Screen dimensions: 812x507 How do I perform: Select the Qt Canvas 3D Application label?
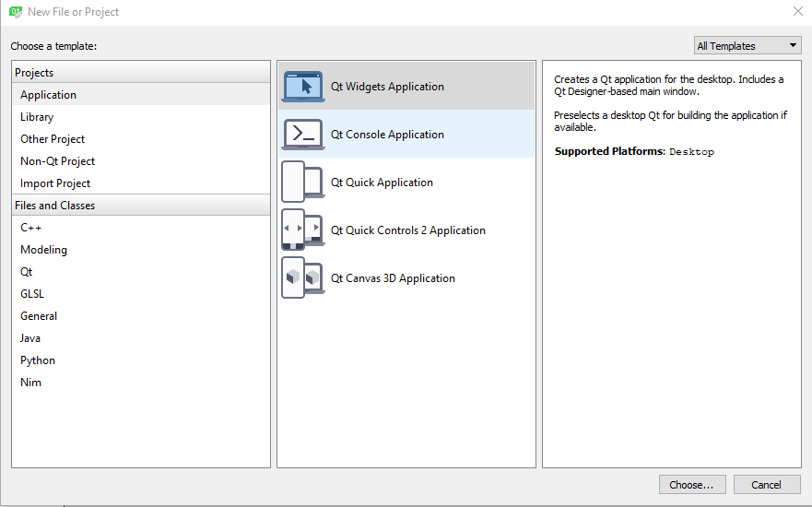[393, 278]
